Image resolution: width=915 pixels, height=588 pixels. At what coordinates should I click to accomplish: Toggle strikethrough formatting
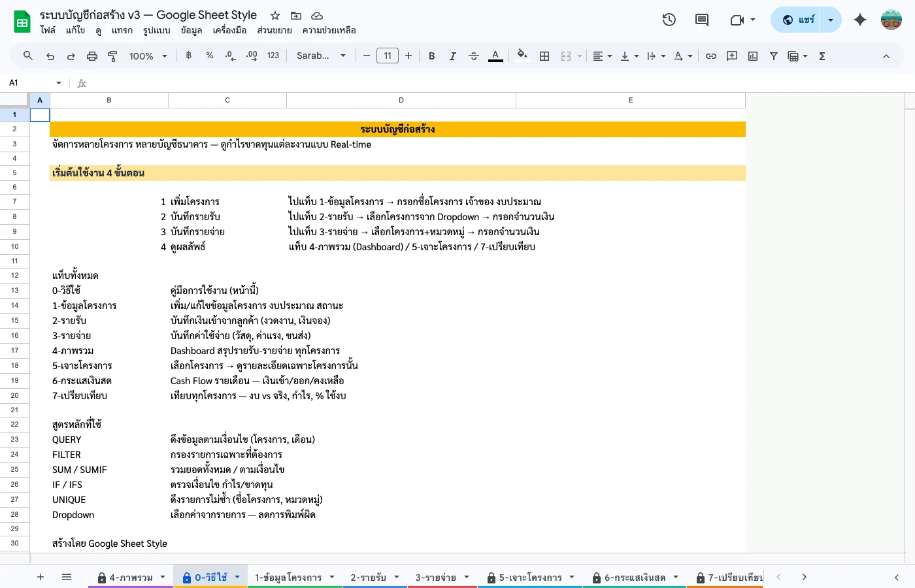[x=473, y=56]
